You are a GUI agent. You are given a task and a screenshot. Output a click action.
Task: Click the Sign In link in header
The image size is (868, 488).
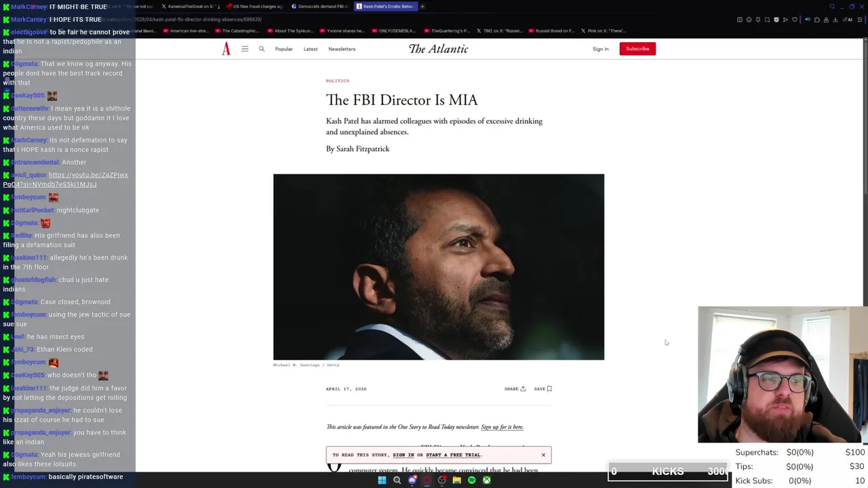pyautogui.click(x=600, y=49)
